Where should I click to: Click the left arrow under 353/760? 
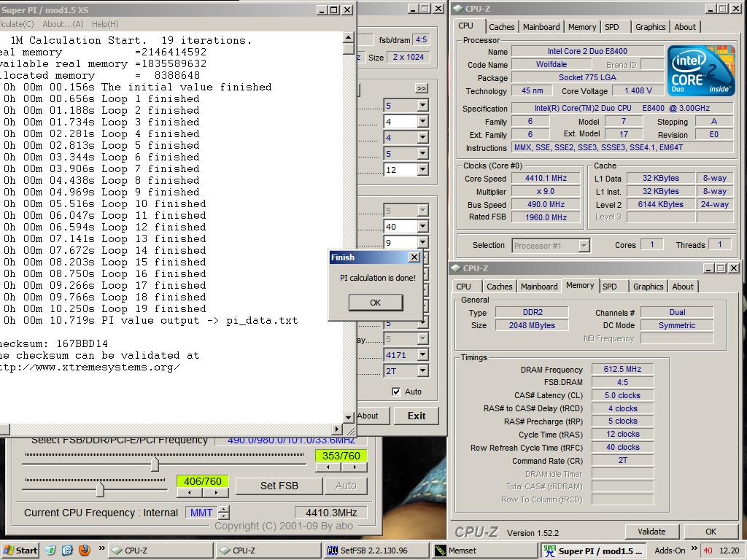click(328, 467)
